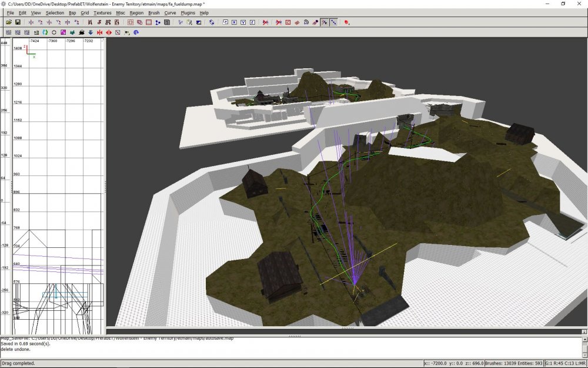Open the Misc menu
The height and width of the screenshot is (368, 588).
point(121,13)
